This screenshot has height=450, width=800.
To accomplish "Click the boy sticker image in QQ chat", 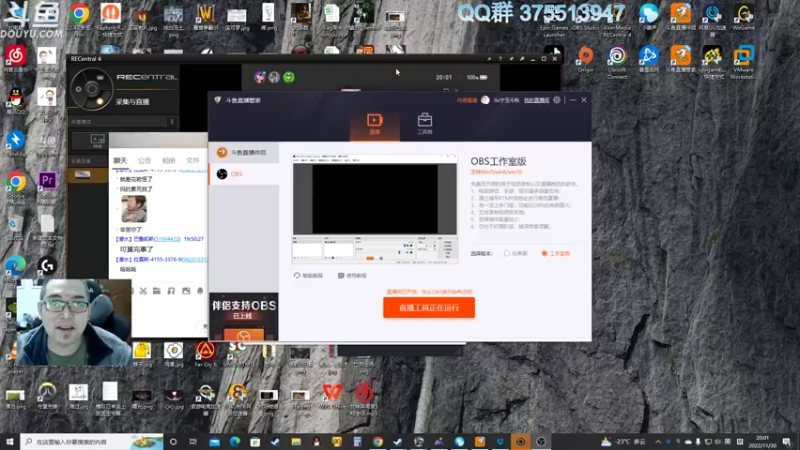I will (134, 209).
